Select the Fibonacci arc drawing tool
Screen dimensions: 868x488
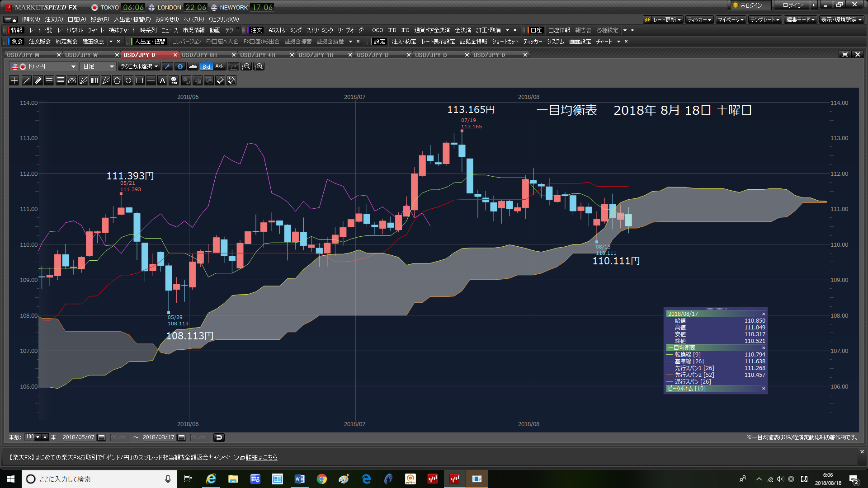click(x=72, y=80)
